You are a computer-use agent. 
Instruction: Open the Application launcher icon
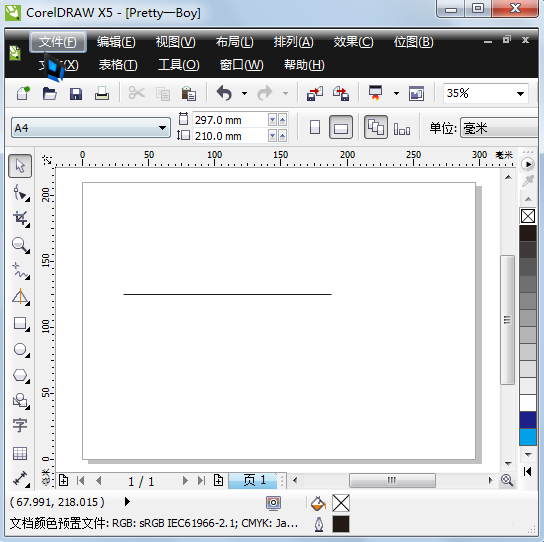click(x=376, y=93)
